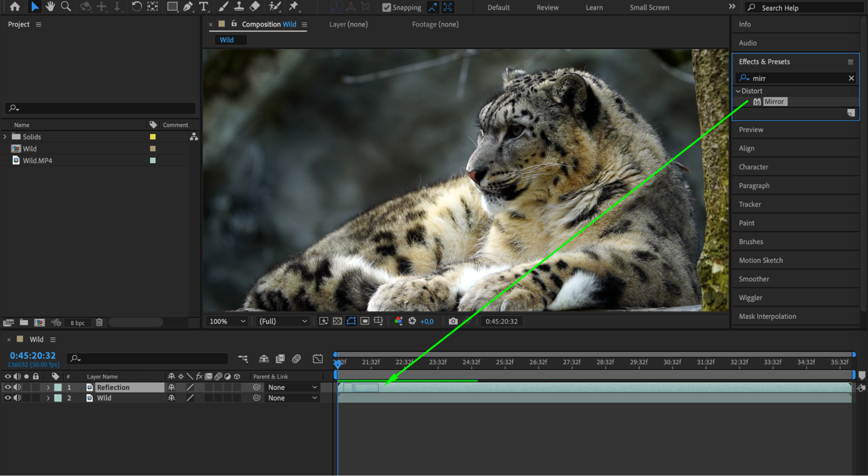Image resolution: width=868 pixels, height=476 pixels.
Task: Click the snapshot camera icon
Action: coord(453,321)
